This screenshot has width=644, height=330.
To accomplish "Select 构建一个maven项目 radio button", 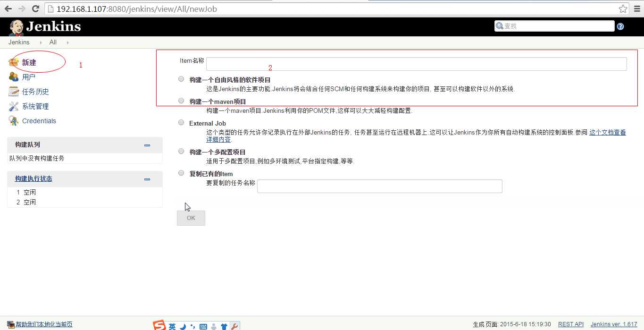I will pos(181,101).
